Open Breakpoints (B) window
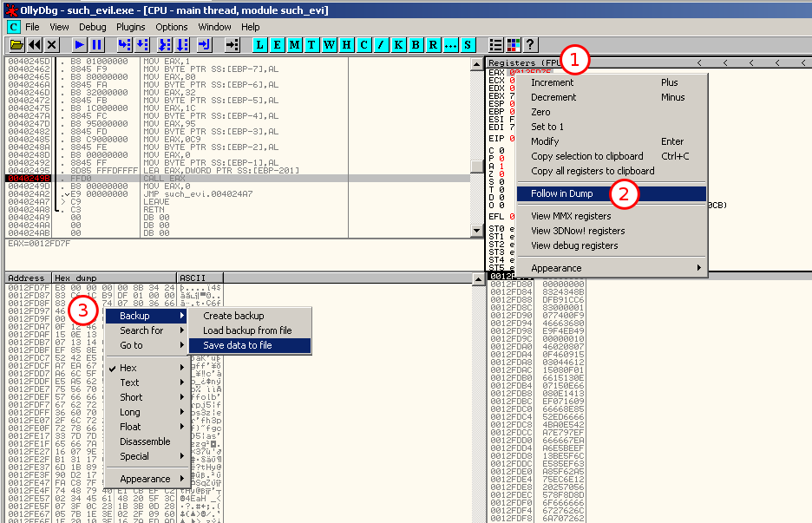 coord(416,44)
